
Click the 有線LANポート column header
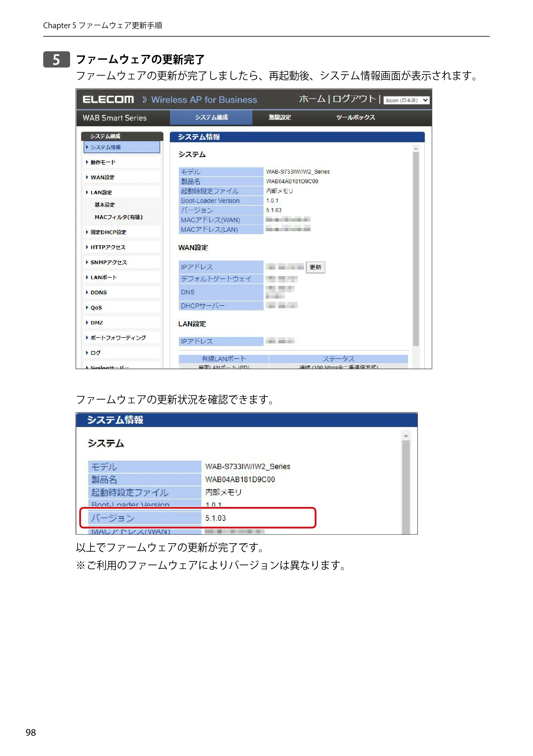[x=224, y=359]
